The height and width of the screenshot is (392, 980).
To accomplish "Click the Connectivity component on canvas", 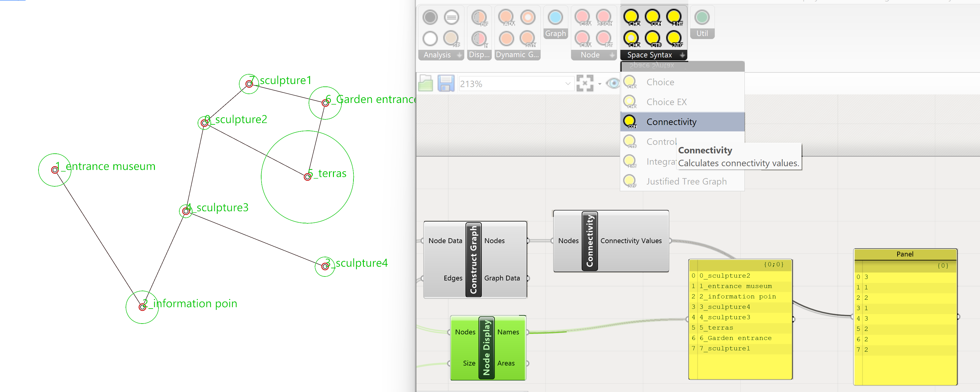I will 590,241.
